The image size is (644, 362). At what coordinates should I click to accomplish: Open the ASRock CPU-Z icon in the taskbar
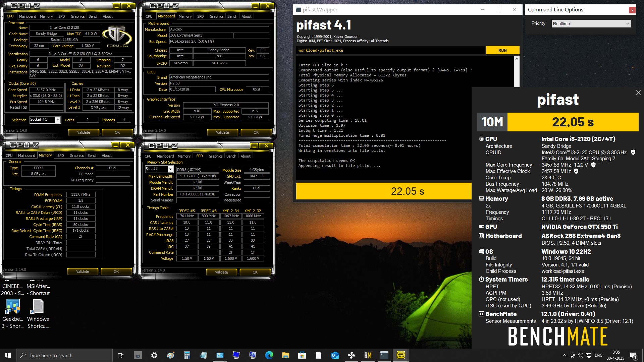400,355
